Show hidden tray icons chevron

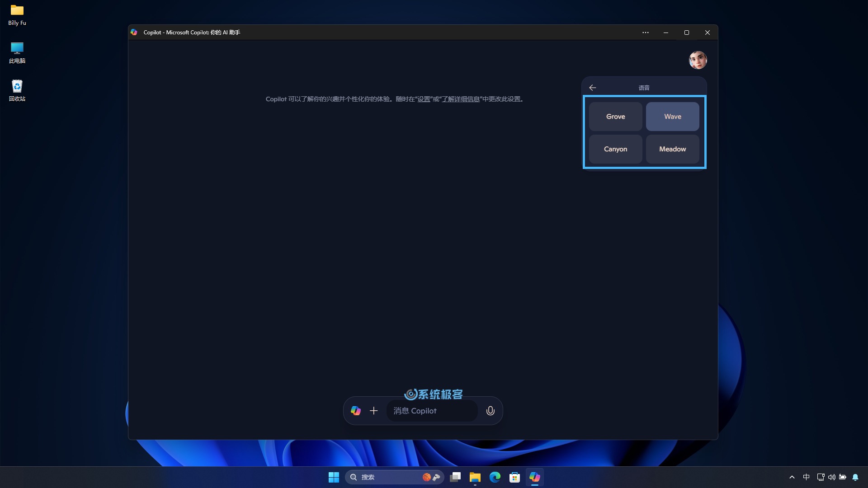pyautogui.click(x=792, y=477)
